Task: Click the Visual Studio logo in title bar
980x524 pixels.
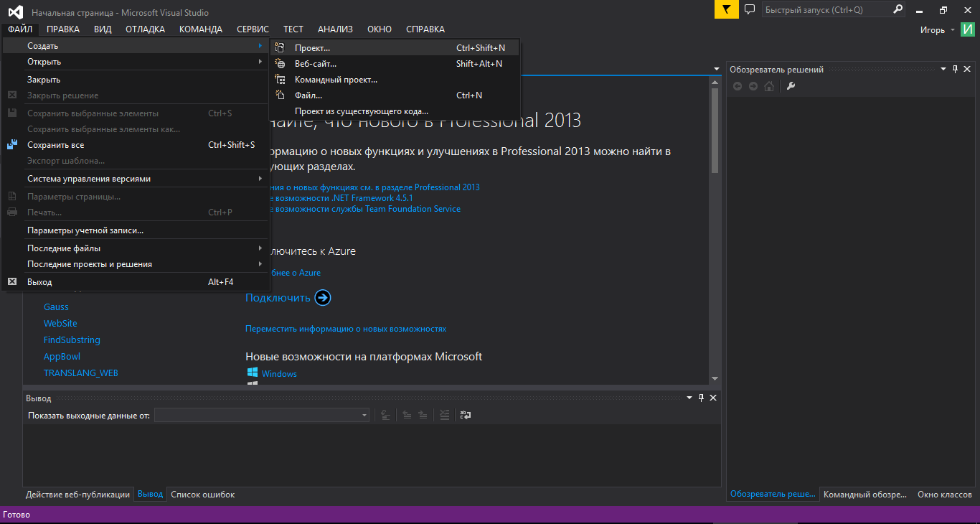Action: pyautogui.click(x=16, y=11)
